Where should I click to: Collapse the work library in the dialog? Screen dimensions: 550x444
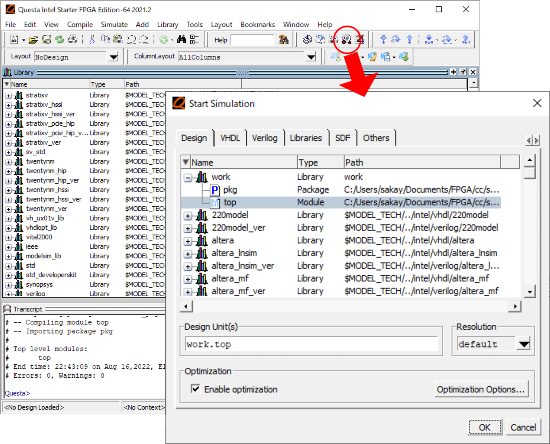pos(188,178)
